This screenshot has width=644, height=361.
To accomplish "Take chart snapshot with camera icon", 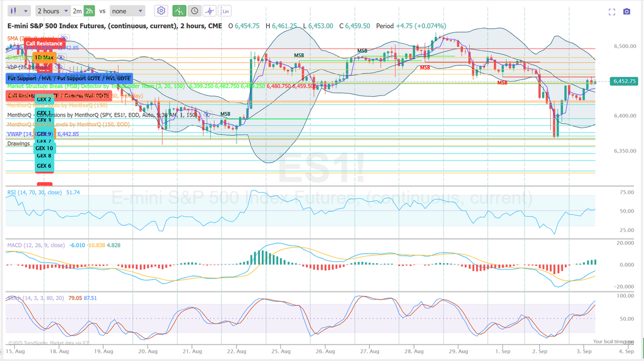I will [627, 12].
